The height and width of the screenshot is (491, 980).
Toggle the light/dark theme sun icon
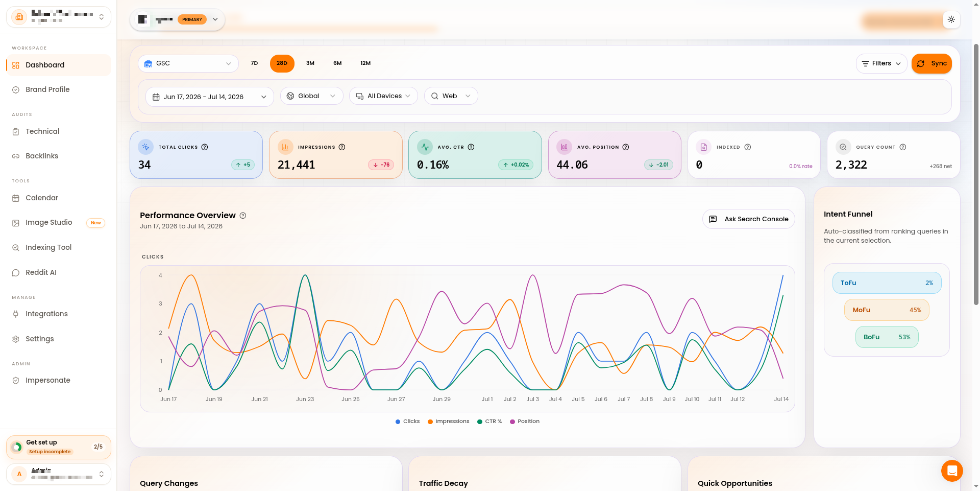point(951,19)
